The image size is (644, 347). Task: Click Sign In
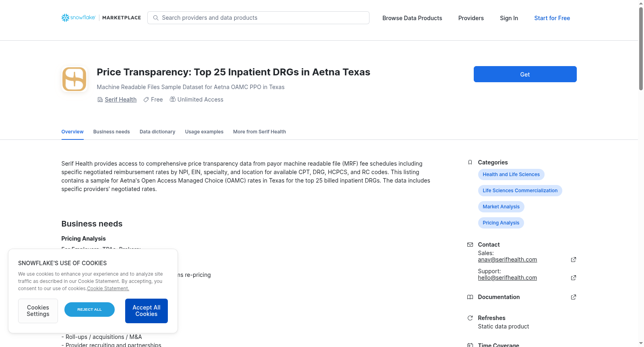coord(509,18)
